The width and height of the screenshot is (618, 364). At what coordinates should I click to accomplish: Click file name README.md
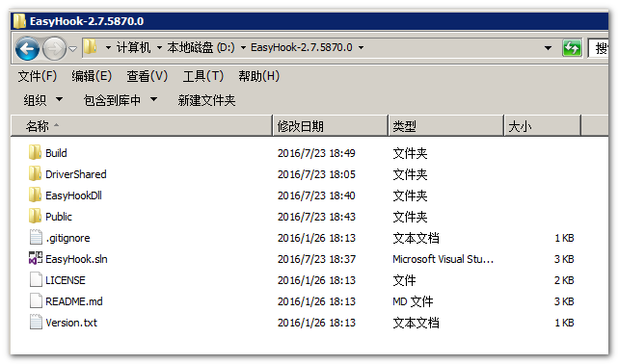click(x=73, y=301)
